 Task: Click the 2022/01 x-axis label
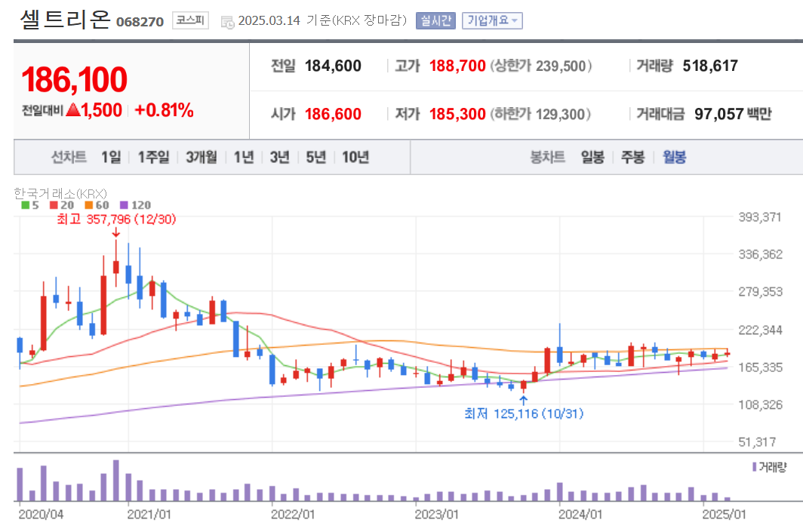(x=293, y=514)
